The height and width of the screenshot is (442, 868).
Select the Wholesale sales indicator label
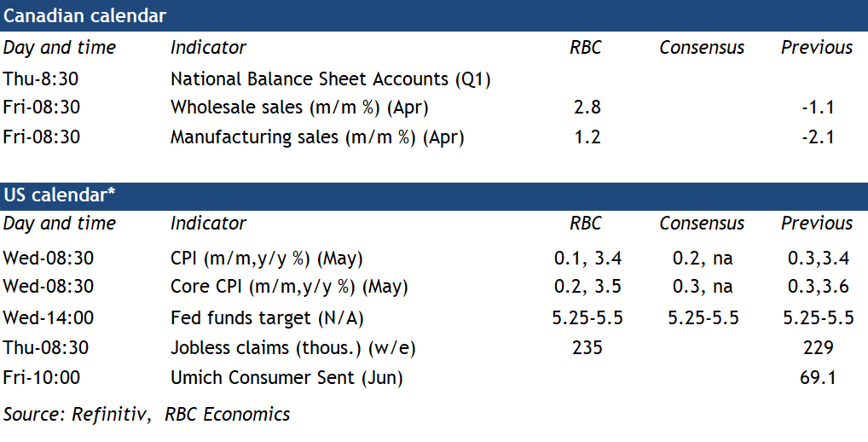point(298,108)
